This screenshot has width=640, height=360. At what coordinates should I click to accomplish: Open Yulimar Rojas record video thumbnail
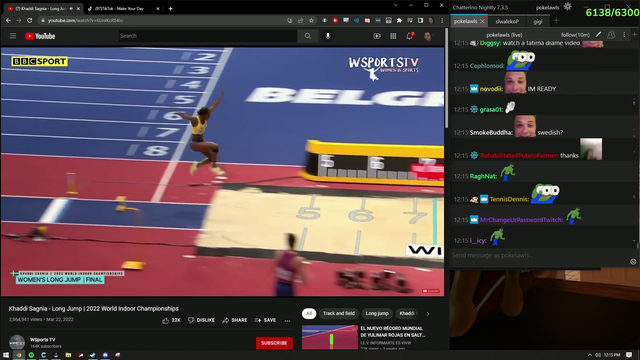330,338
